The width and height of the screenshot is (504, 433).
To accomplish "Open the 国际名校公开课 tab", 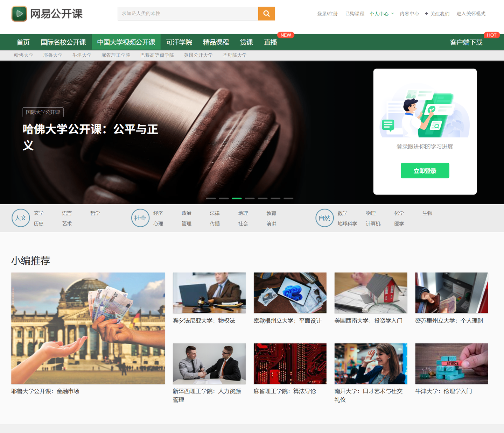I will 63,42.
